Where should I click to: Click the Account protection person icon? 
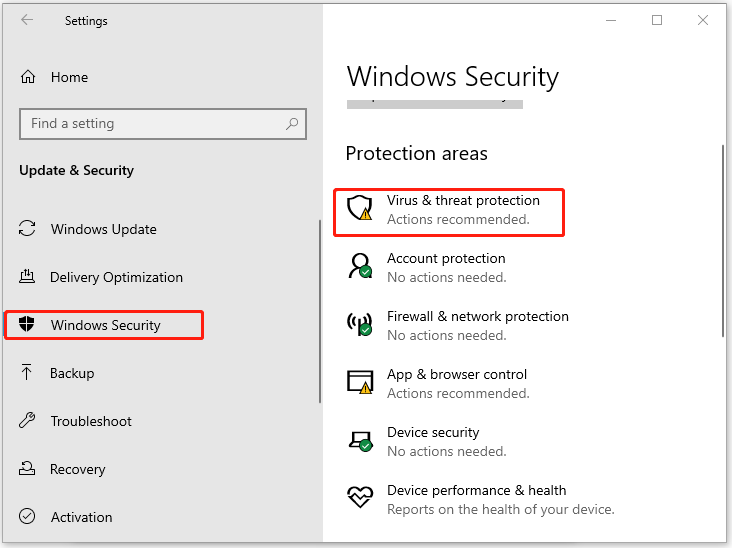(x=359, y=266)
